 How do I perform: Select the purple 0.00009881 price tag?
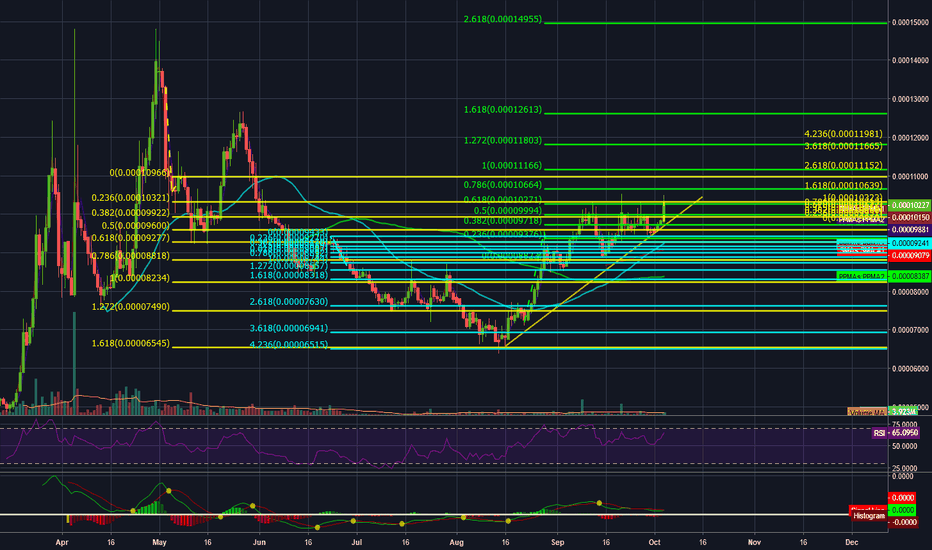(x=910, y=230)
